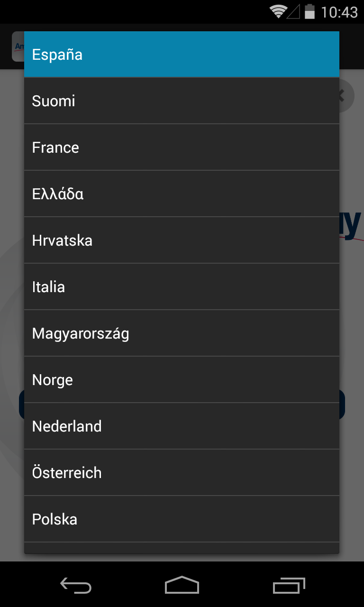Tap the Android back navigation icon

pyautogui.click(x=76, y=586)
